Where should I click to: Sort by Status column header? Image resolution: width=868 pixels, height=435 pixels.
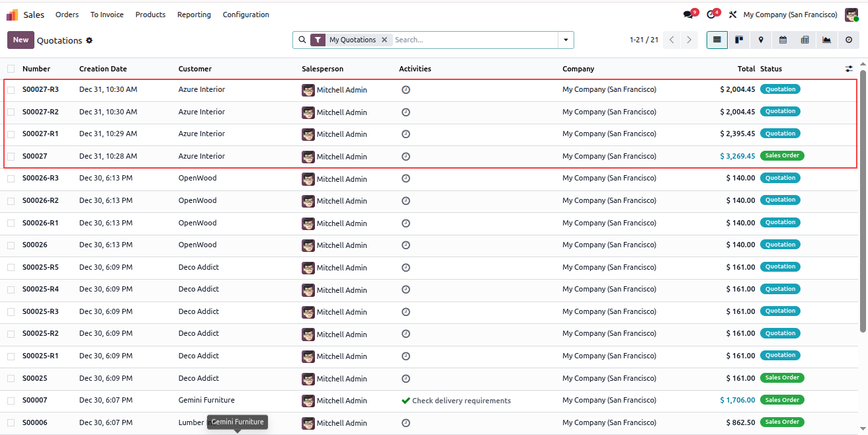(771, 69)
